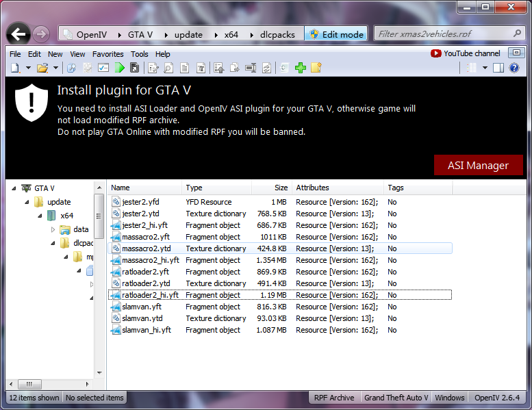Click the gray Forward arrow button
532x410 pixels.
41,34
